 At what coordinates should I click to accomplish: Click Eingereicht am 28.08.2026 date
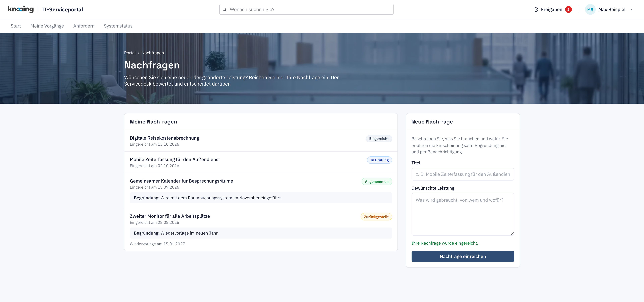[154, 222]
